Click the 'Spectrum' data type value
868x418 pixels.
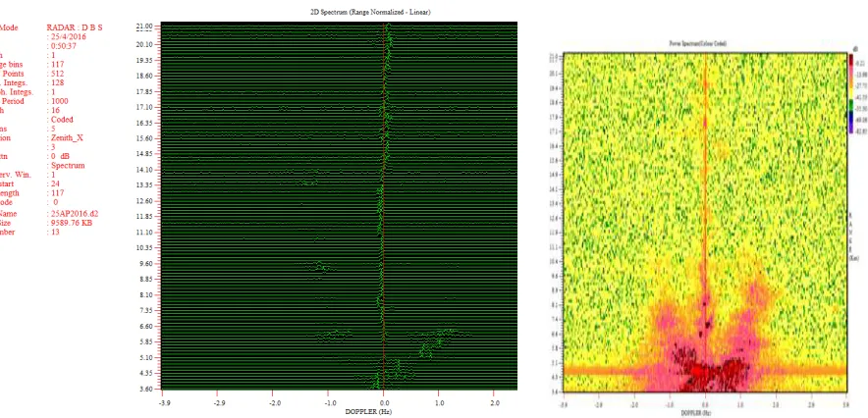68,165
